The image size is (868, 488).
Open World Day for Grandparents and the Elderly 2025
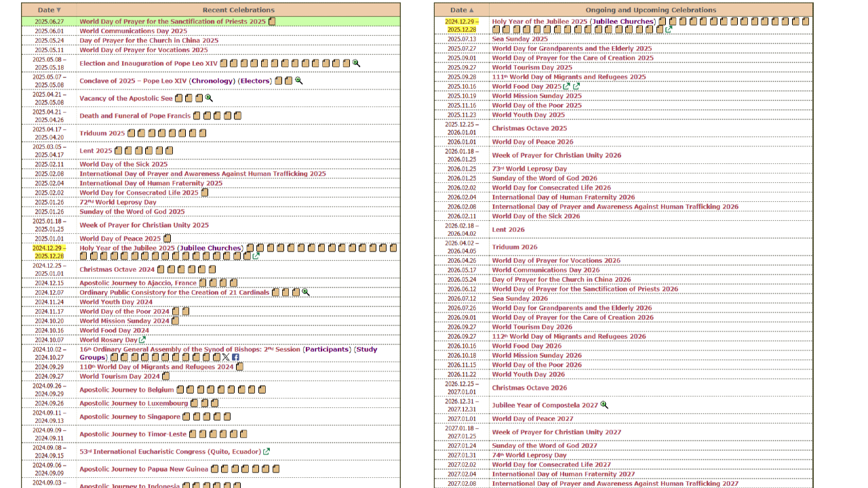pyautogui.click(x=572, y=49)
